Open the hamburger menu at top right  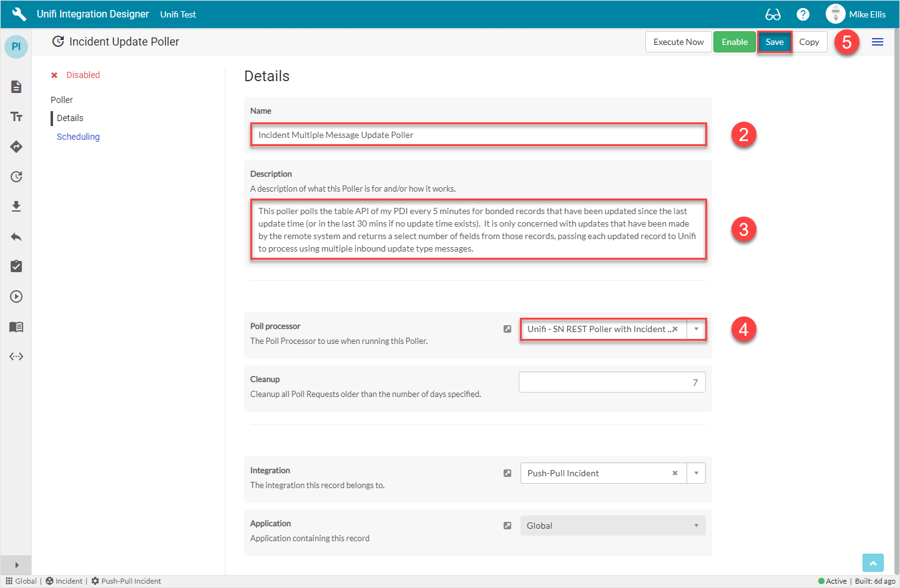click(x=878, y=42)
